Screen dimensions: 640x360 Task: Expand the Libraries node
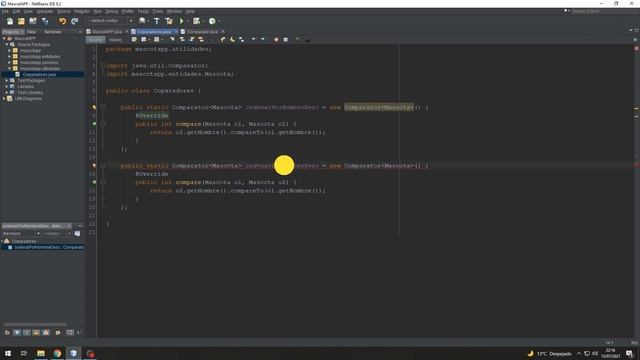(x=7, y=87)
